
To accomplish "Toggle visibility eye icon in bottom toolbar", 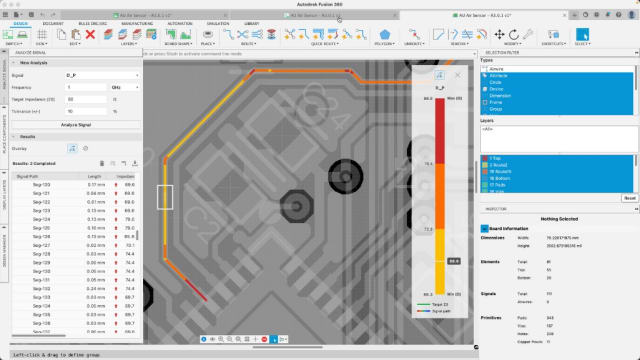I will click(212, 339).
